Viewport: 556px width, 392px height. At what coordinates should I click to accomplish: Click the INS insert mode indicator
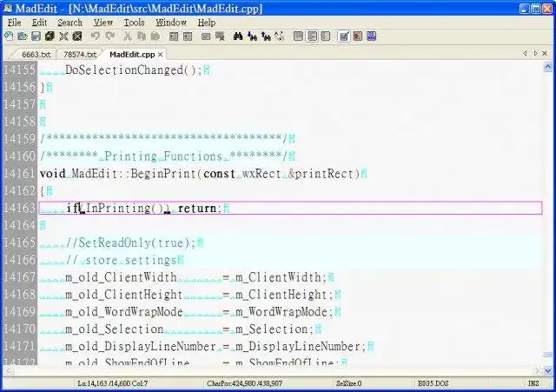(x=533, y=383)
